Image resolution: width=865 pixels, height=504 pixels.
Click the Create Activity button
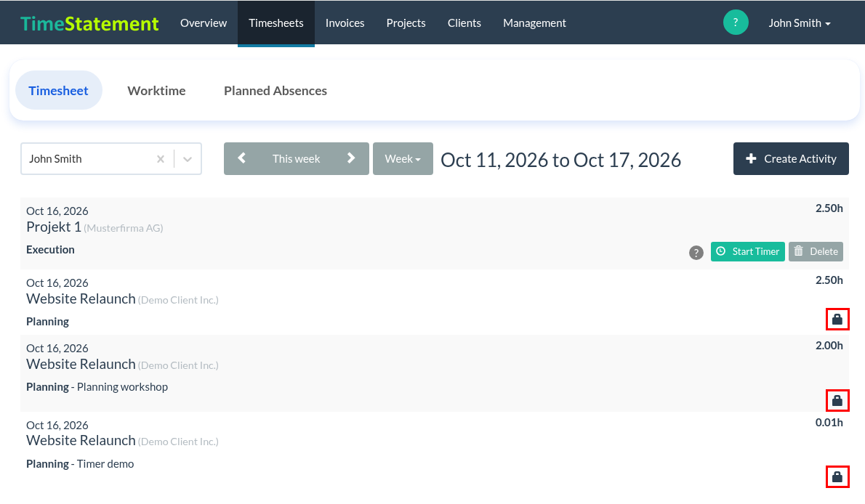point(791,159)
